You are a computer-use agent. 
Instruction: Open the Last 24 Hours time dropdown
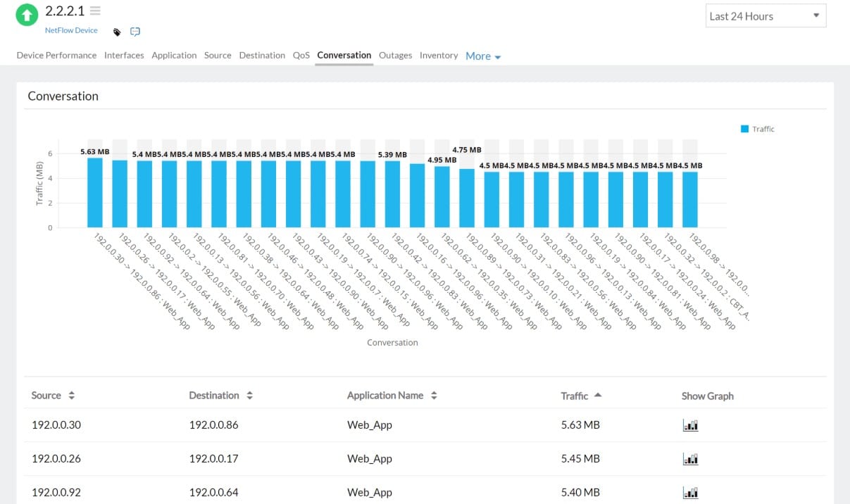point(765,16)
